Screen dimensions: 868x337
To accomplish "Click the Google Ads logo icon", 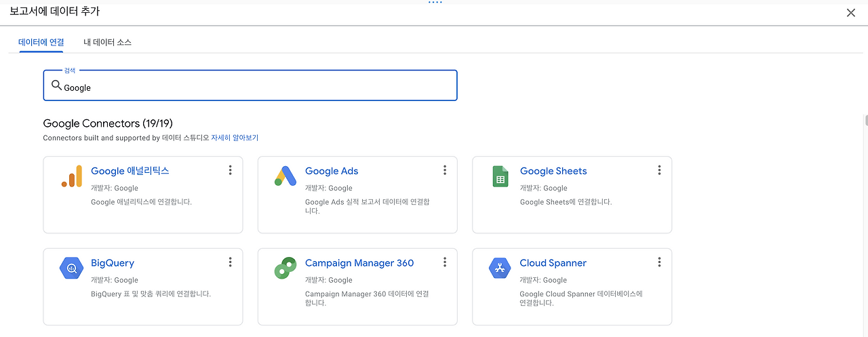I will [x=285, y=176].
